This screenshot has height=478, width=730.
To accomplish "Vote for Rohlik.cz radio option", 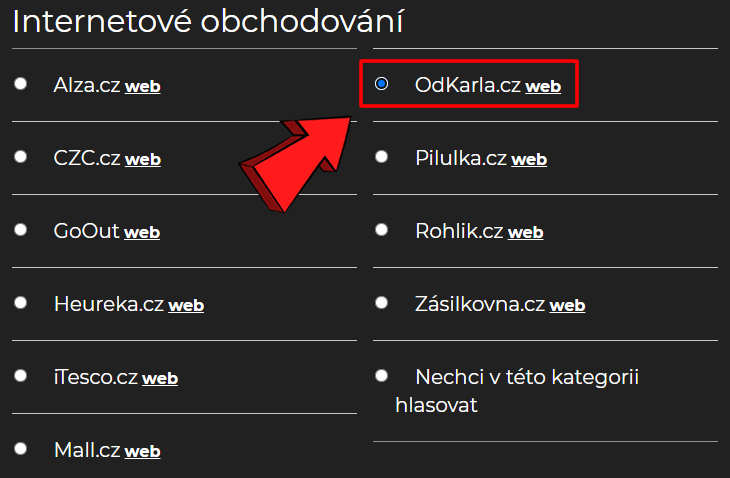I will click(x=381, y=230).
